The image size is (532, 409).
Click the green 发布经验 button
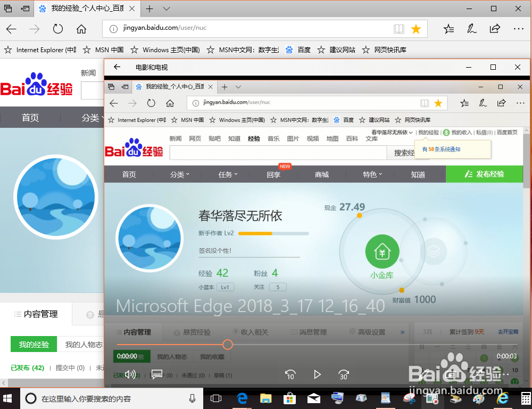(485, 174)
